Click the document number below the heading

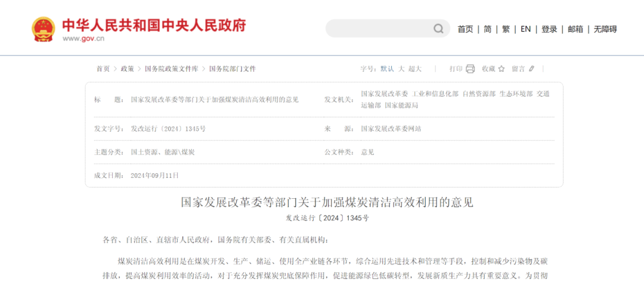pyautogui.click(x=327, y=219)
